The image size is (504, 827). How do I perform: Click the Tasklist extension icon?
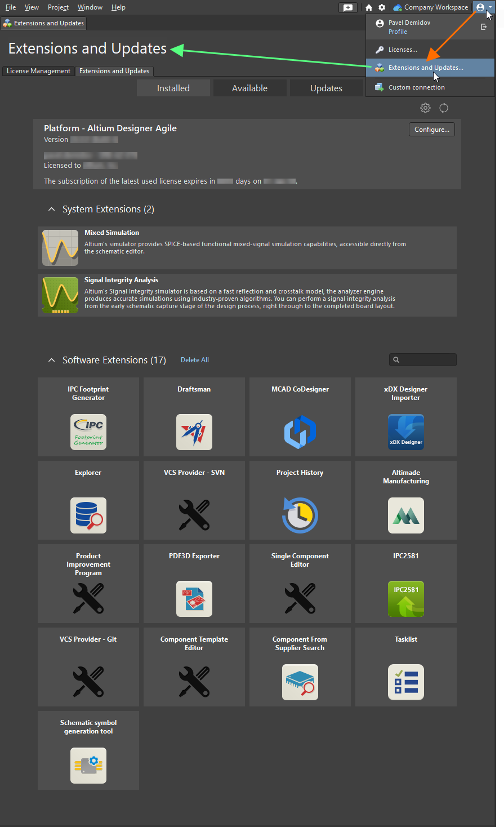click(x=405, y=682)
